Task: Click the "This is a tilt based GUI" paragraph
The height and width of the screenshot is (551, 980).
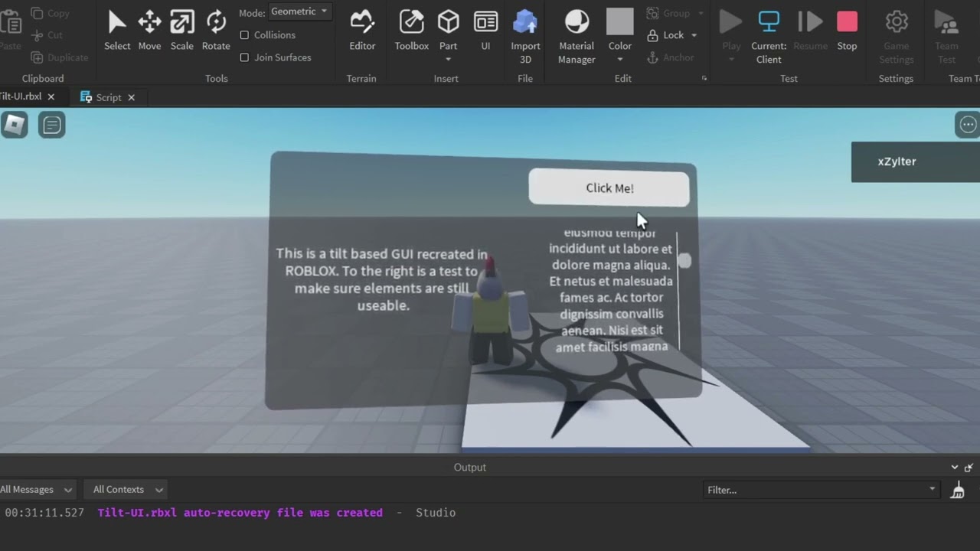Action: tap(382, 279)
